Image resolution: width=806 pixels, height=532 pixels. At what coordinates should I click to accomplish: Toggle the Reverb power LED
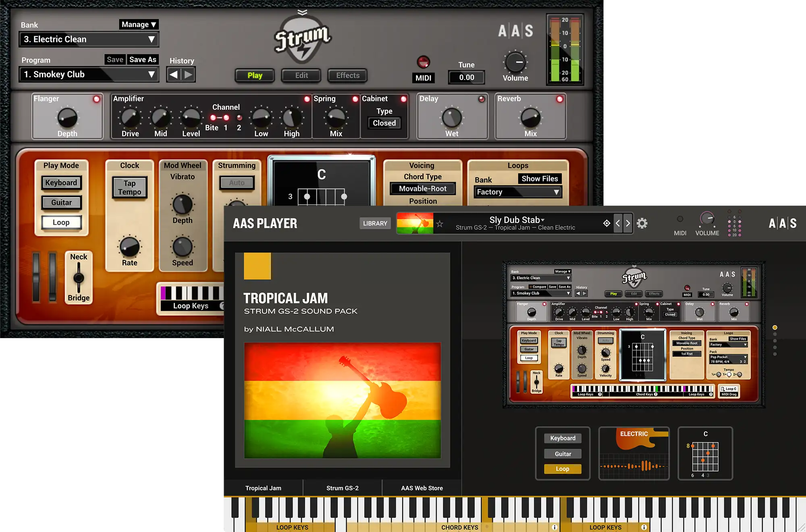point(560,99)
